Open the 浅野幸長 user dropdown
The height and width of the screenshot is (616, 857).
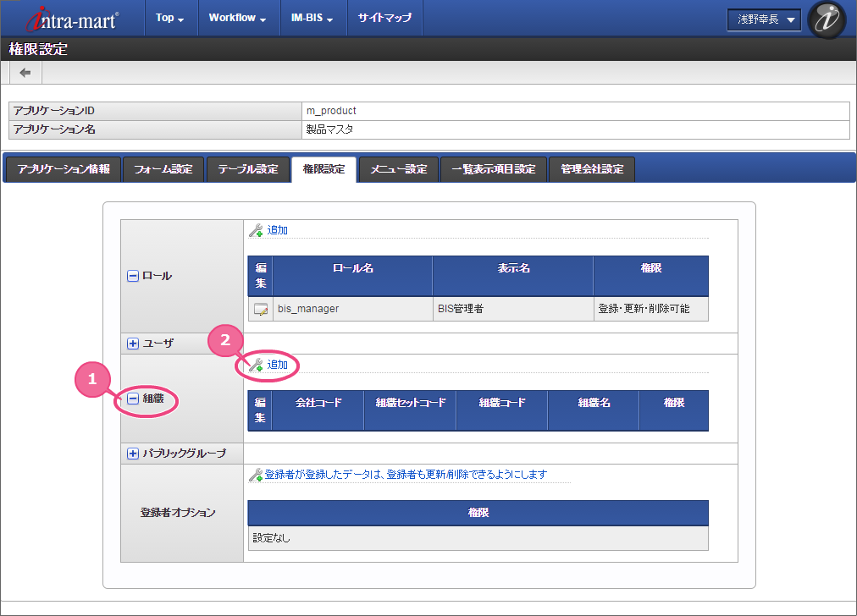[x=764, y=19]
